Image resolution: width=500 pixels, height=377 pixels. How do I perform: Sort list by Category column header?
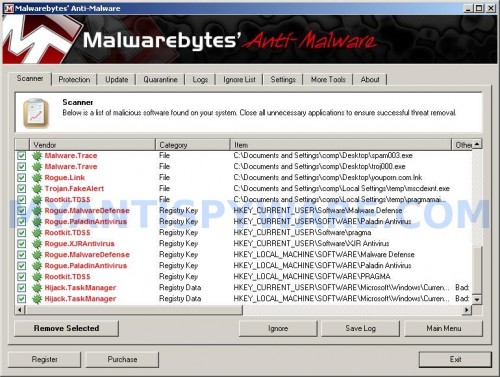(x=193, y=145)
